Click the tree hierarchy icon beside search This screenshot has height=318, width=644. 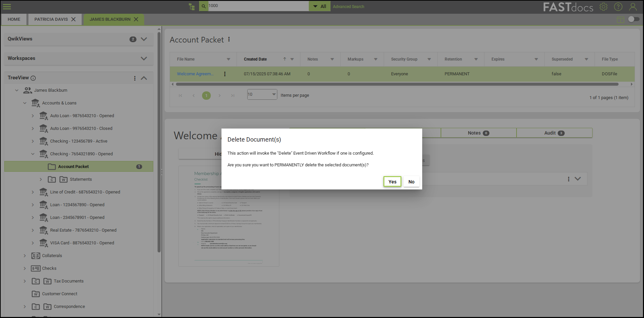pos(192,6)
